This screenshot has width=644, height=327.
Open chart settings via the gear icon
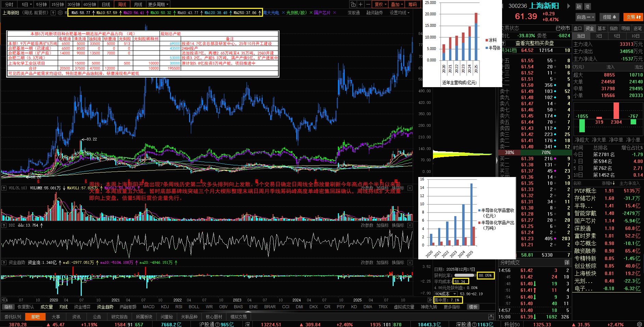(x=60, y=13)
